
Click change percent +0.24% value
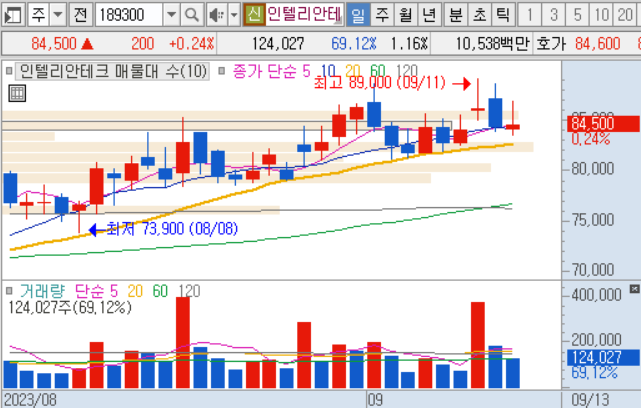pos(191,44)
